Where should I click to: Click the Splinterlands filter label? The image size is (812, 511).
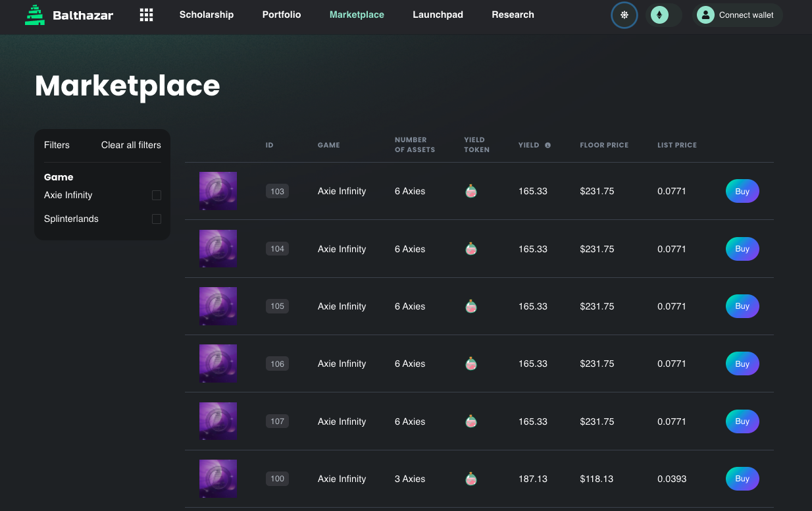coord(71,219)
